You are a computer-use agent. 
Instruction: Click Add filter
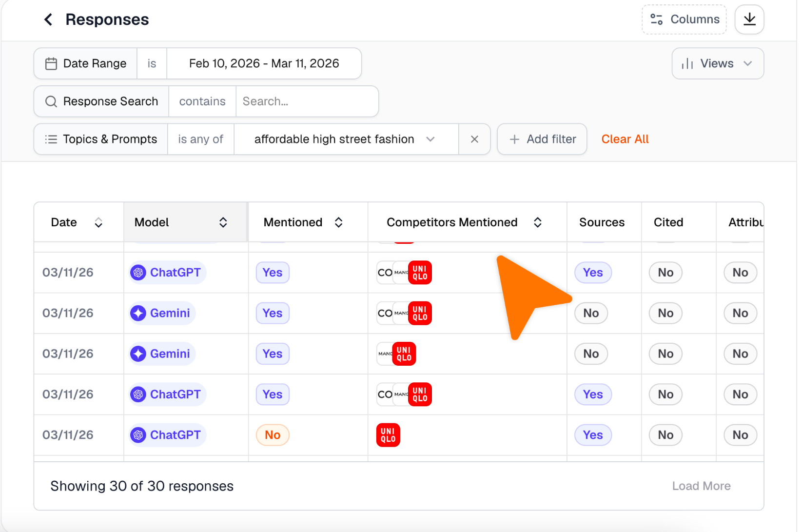click(x=542, y=139)
